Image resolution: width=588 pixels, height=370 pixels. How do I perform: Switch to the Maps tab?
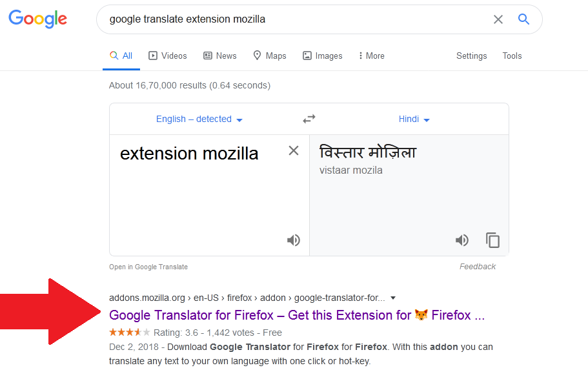point(270,56)
